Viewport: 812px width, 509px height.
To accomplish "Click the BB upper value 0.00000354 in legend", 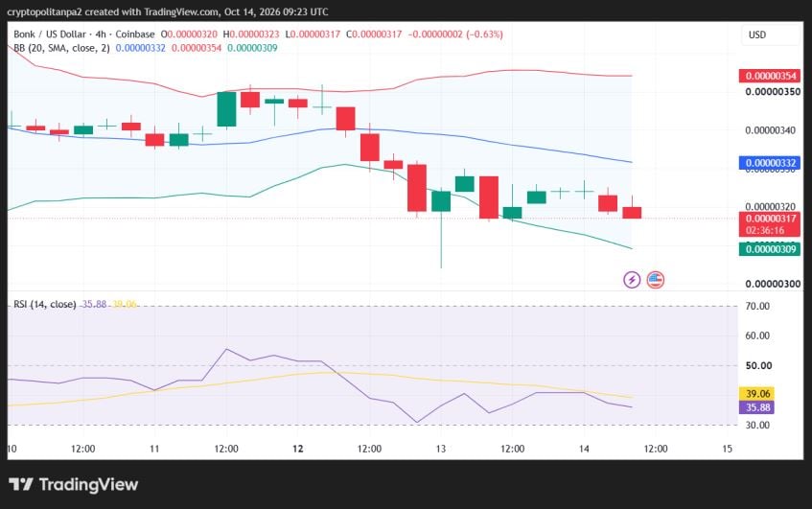I will point(197,48).
